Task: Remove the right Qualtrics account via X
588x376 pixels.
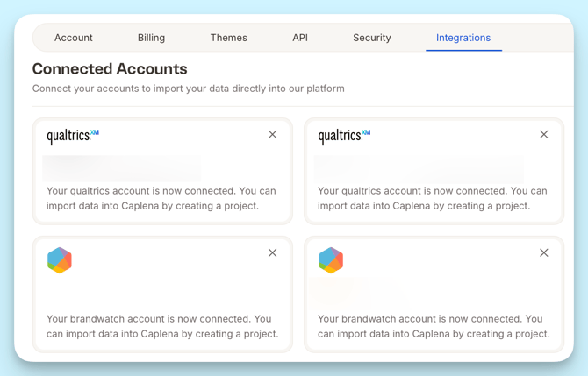Action: [x=544, y=134]
